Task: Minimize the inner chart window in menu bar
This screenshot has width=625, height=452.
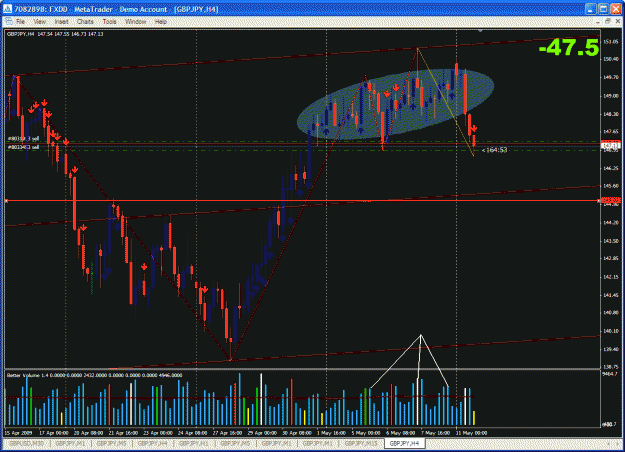Action: coord(597,22)
